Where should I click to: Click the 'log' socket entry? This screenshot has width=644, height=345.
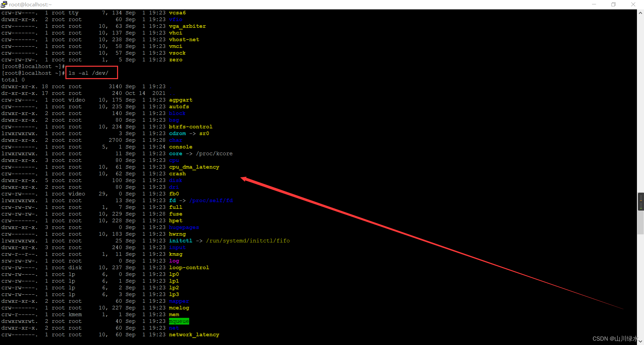click(174, 261)
